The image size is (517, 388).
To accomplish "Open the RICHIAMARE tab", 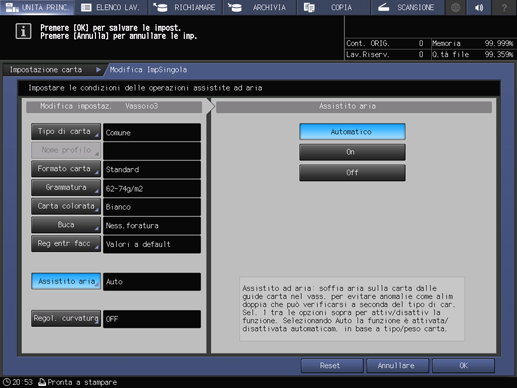I will click(x=185, y=7).
